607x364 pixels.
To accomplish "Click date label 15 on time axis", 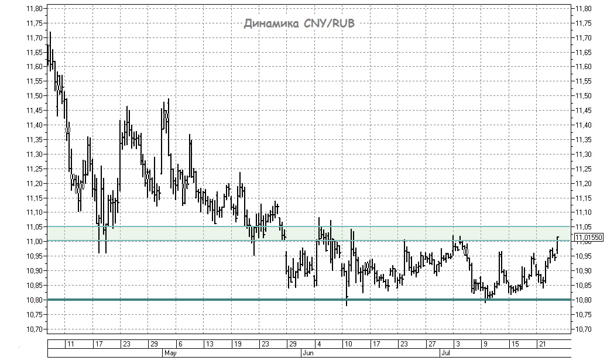I will pos(515,344).
